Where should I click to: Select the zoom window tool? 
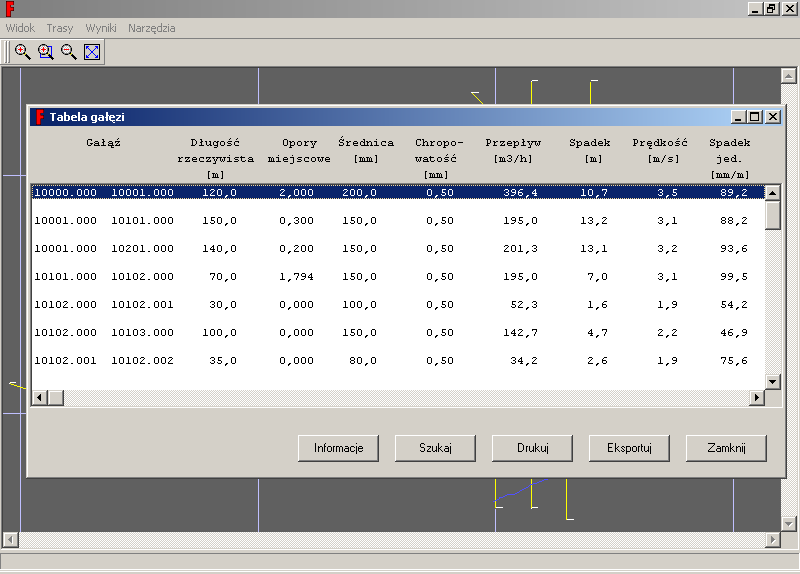(45, 52)
